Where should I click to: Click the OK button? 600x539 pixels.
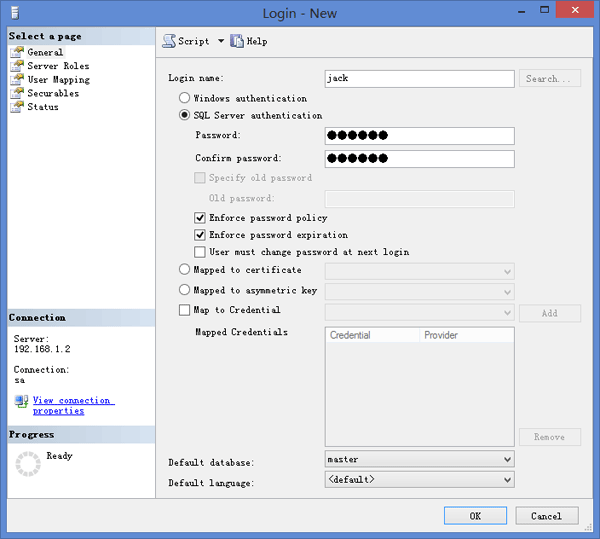tap(475, 516)
